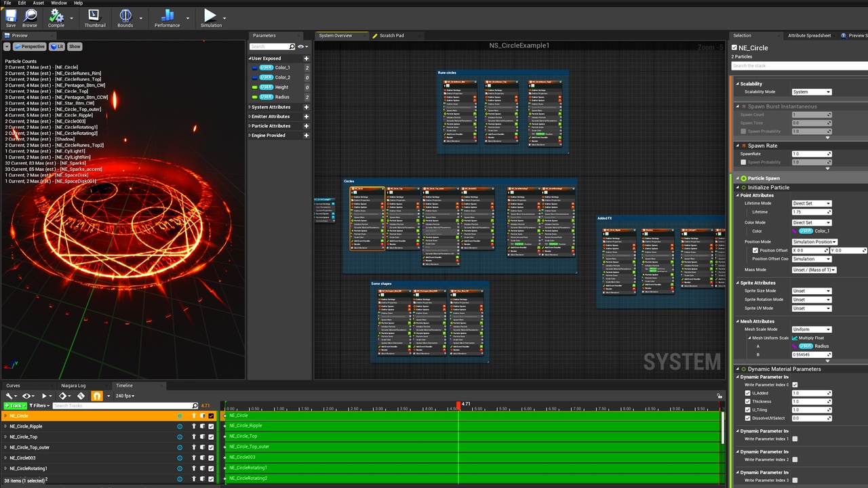Viewport: 868px width, 488px height.
Task: Uncheck the U_Added dynamic parameter checkbox
Action: [x=748, y=393]
